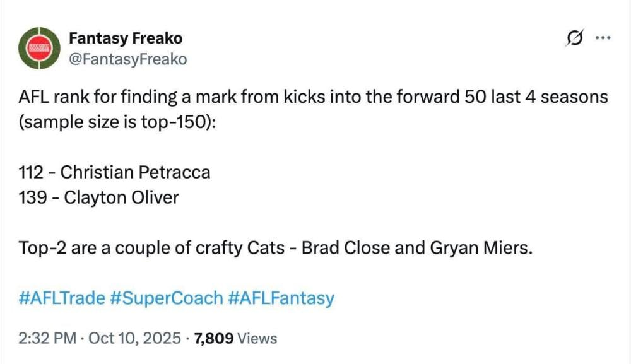Click the name Brad Close
The image size is (631, 364).
pos(345,247)
